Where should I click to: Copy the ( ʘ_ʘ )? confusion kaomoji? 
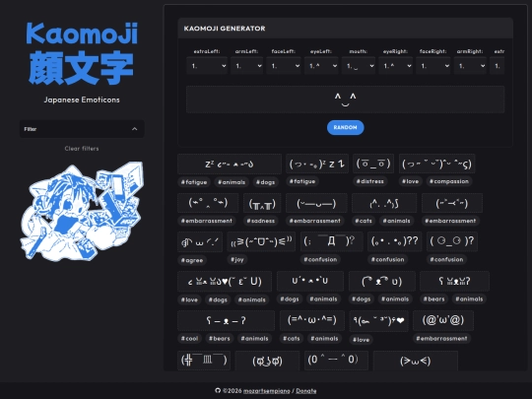[x=452, y=241]
